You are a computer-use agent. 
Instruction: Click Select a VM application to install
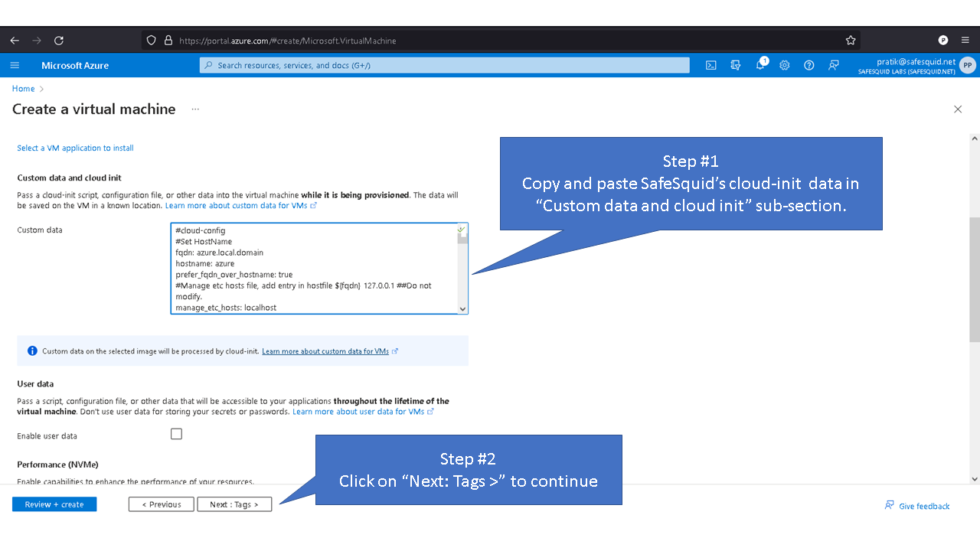click(x=76, y=148)
